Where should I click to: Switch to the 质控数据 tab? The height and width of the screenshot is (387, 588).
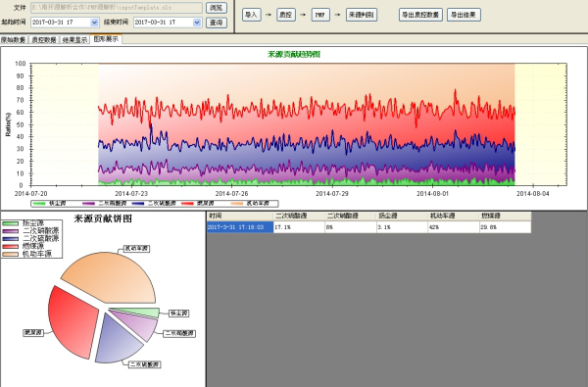[x=44, y=40]
